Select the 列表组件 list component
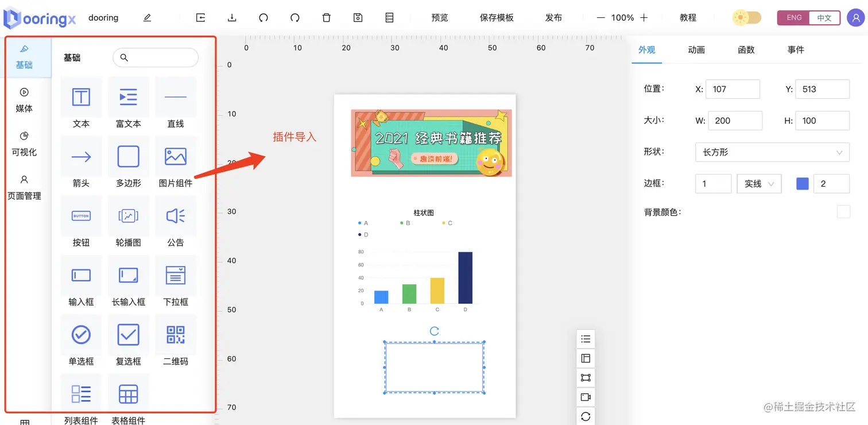 (x=81, y=400)
